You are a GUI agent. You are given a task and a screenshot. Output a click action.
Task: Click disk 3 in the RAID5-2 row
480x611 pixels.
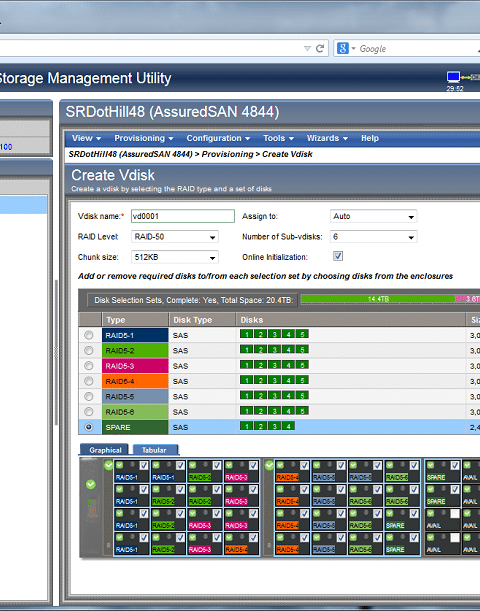(274, 349)
